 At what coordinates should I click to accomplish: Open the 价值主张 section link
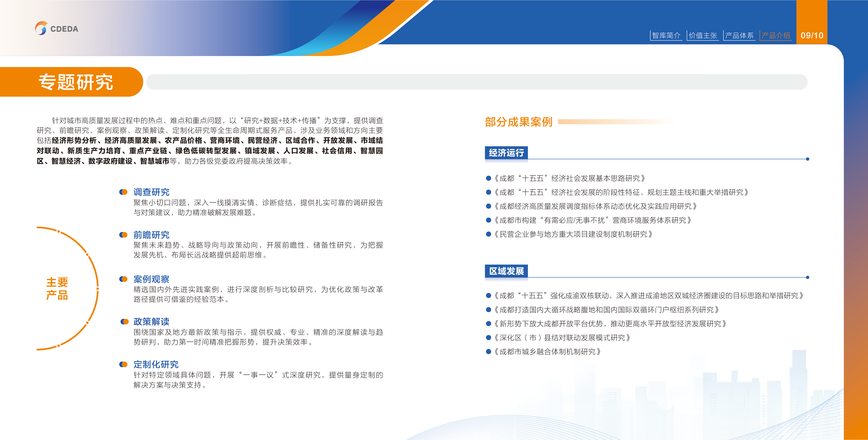tap(703, 35)
